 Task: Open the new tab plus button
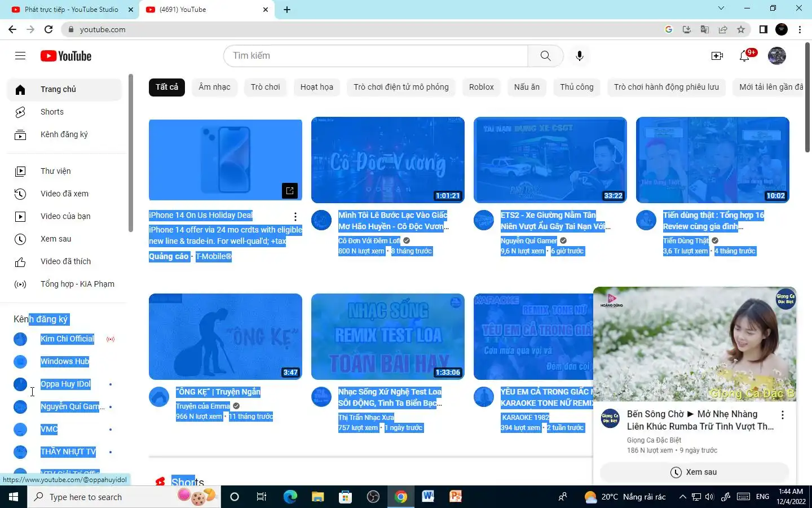point(287,10)
